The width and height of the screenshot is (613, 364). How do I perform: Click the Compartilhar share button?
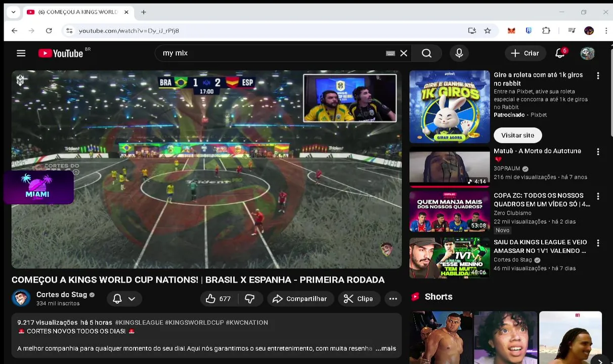click(x=300, y=299)
